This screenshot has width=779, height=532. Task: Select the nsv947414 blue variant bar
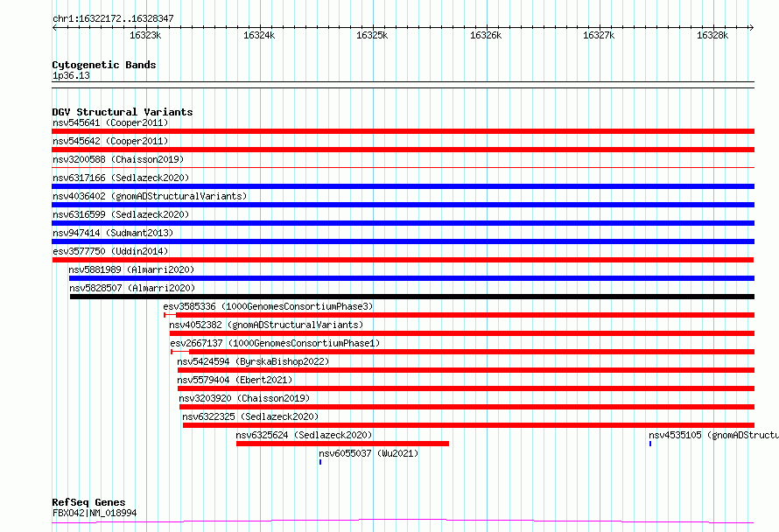pyautogui.click(x=403, y=241)
